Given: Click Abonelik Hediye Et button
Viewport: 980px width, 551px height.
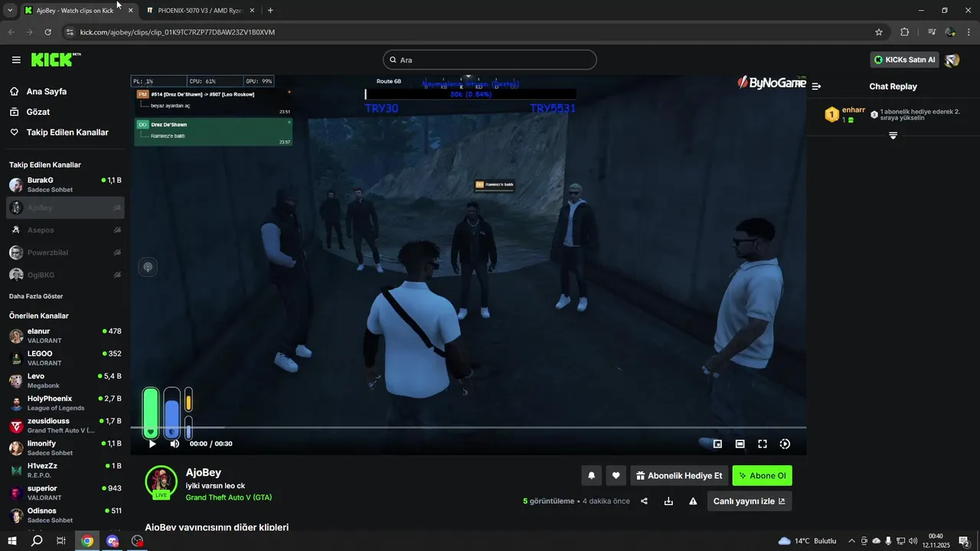Looking at the screenshot, I should pyautogui.click(x=679, y=475).
